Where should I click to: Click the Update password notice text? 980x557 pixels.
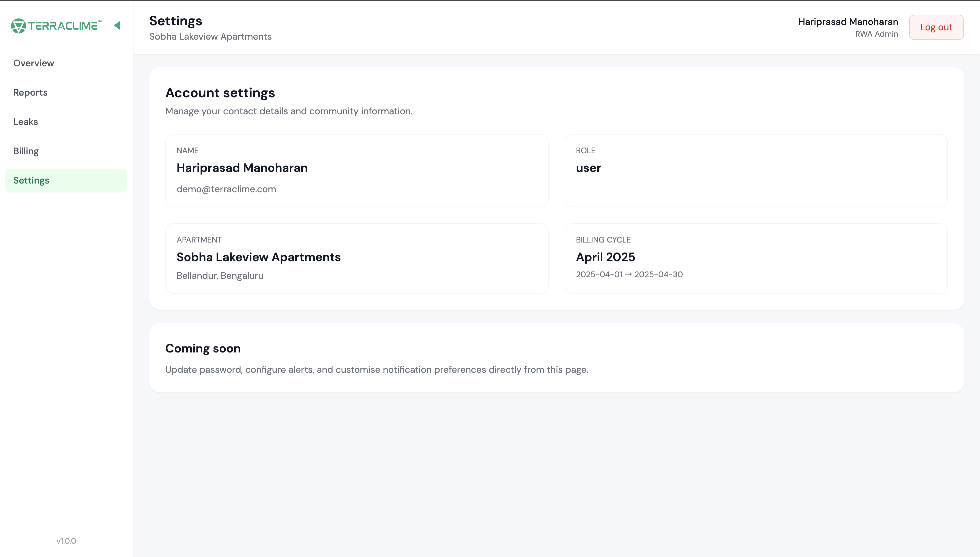tap(377, 370)
